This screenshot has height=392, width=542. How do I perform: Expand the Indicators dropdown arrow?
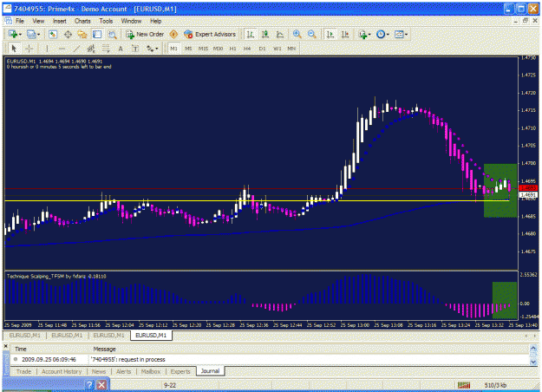click(369, 35)
